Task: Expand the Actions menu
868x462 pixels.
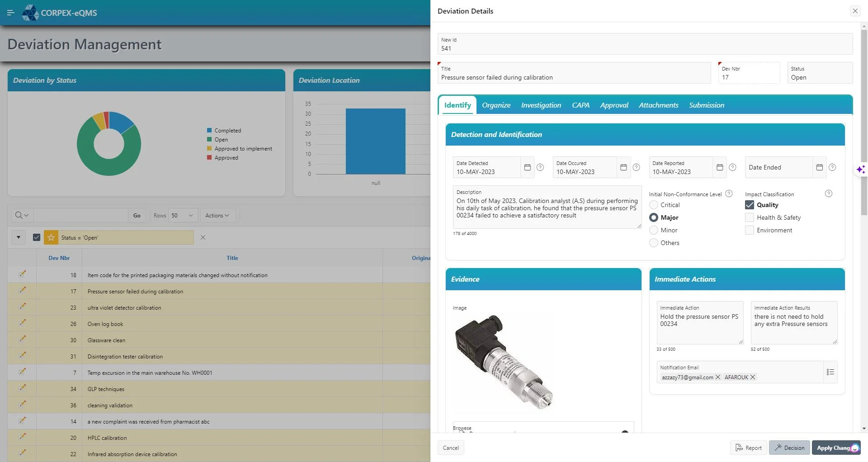Action: (217, 216)
